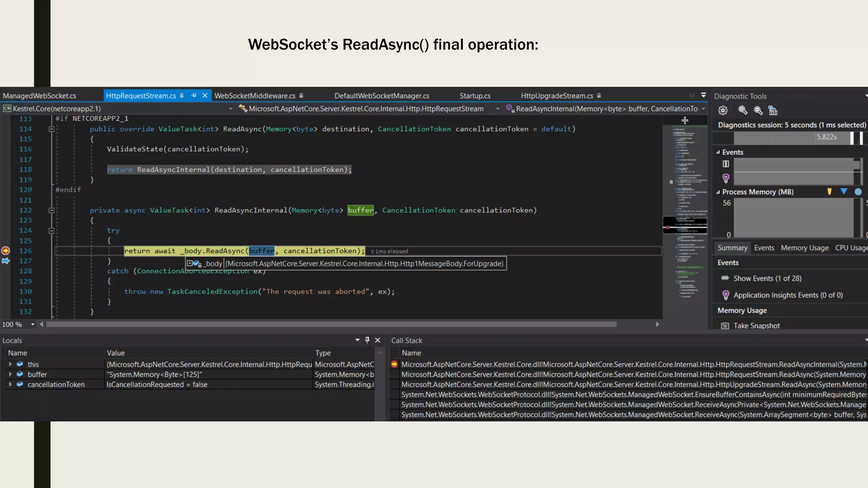
Task: Close the Locals window
Action: pos(378,340)
